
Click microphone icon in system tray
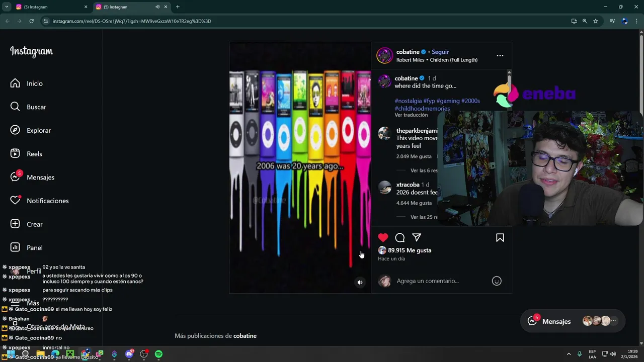580,354
